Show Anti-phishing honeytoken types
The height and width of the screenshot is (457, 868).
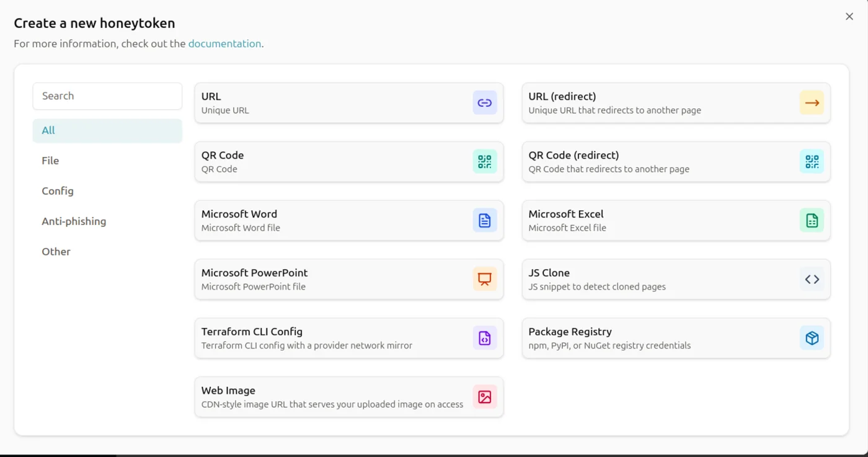click(x=107, y=221)
